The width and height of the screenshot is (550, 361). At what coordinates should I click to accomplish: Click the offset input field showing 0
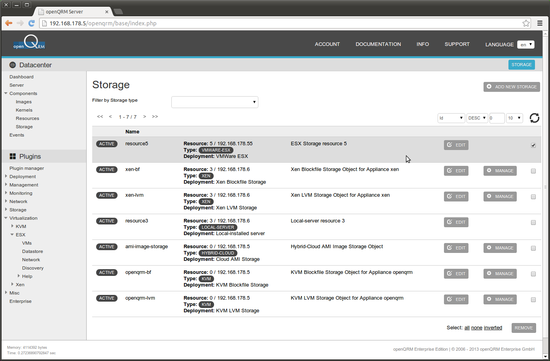pos(496,118)
